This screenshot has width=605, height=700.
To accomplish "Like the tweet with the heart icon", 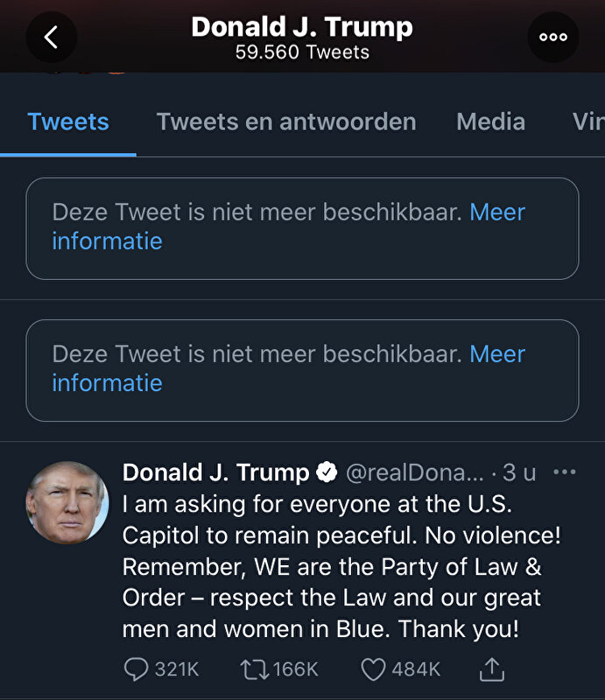I will click(374, 669).
